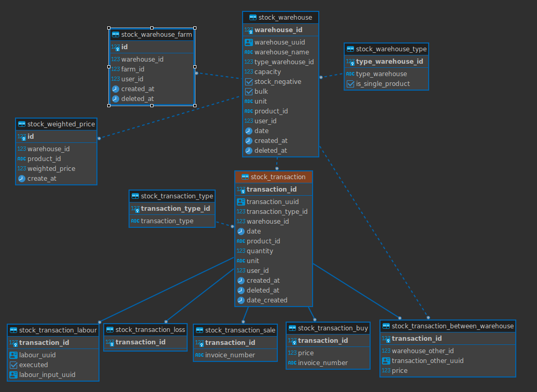Click the is_single_product checkbox icon
This screenshot has height=392, width=537.
pyautogui.click(x=350, y=84)
